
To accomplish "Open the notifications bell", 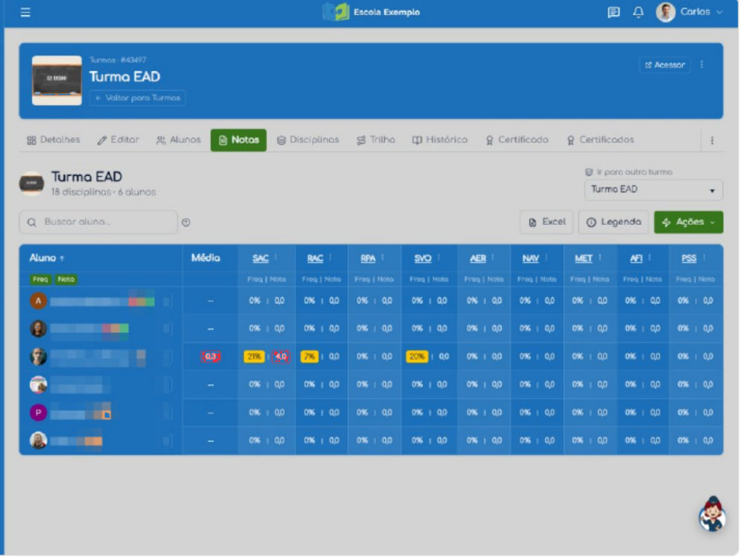I will click(x=638, y=12).
